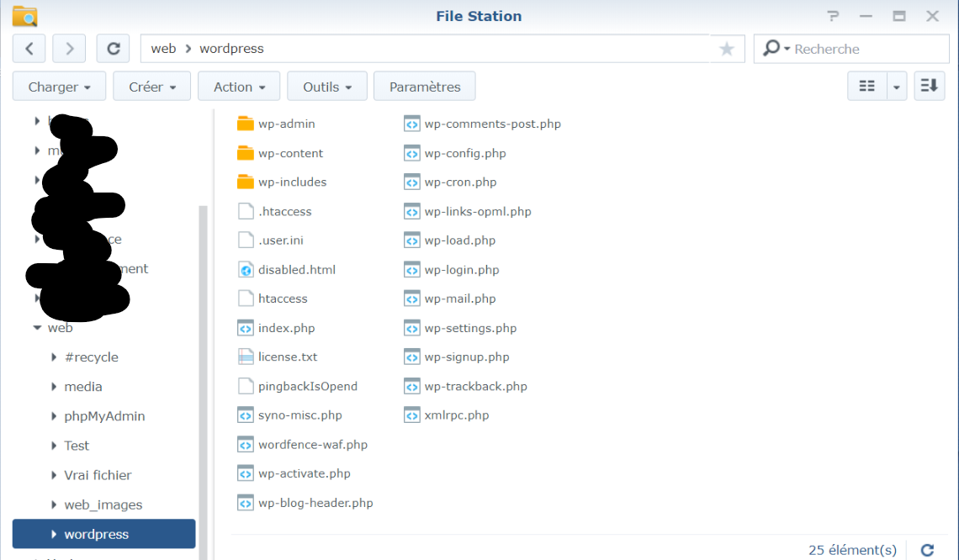959x560 pixels.
Task: Open the Créer dropdown menu
Action: point(151,87)
